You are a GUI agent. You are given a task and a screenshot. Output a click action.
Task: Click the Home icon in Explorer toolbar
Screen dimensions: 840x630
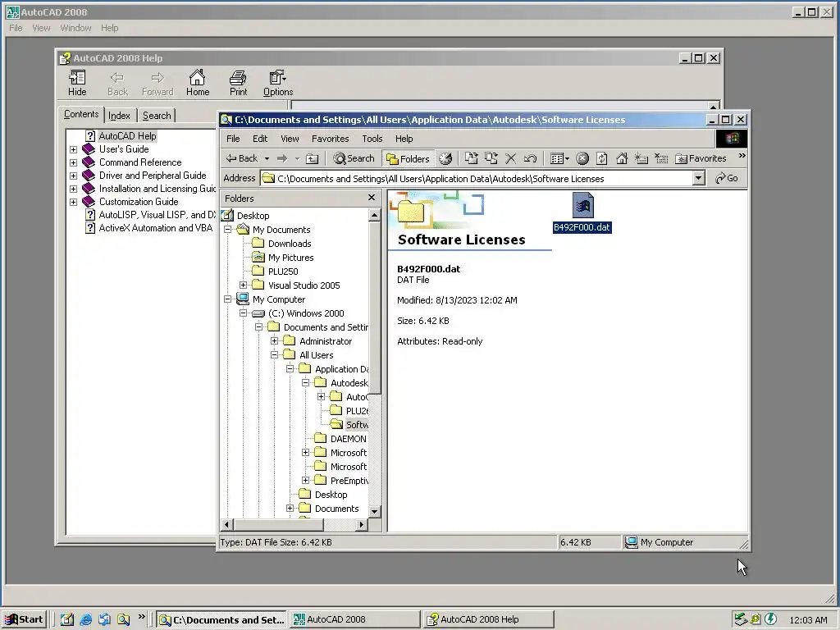click(x=622, y=158)
